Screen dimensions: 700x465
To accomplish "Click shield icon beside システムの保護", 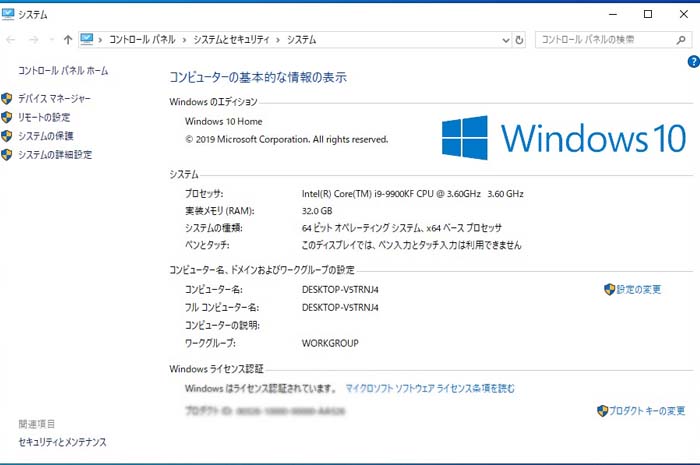I will tap(7, 136).
